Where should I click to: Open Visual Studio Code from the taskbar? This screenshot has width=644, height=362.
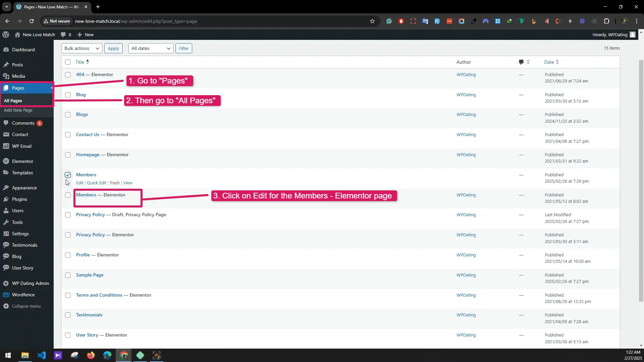click(x=42, y=355)
